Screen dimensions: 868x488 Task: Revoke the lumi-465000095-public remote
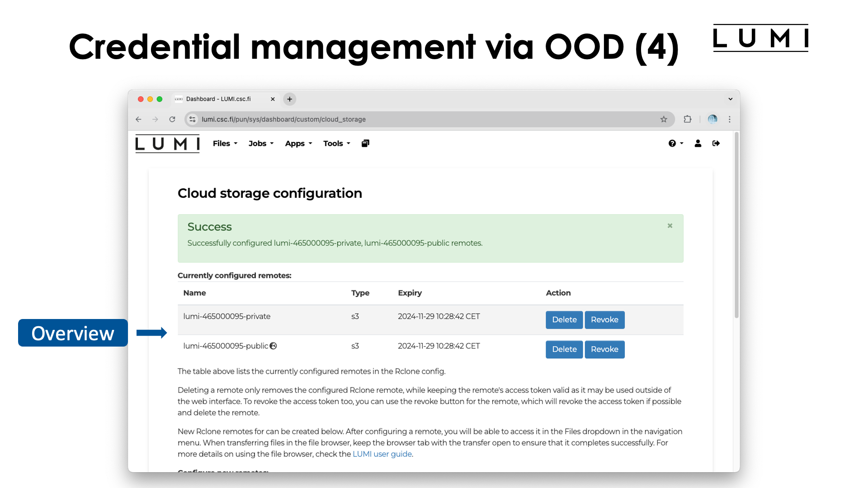(604, 349)
